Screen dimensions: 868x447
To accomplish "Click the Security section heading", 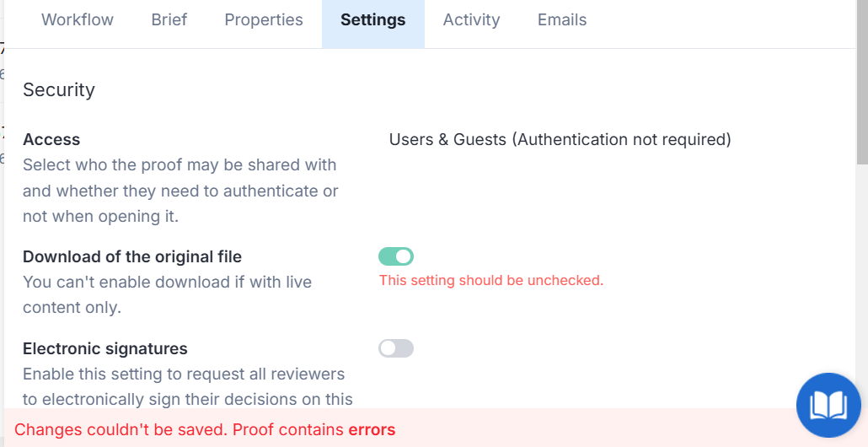I will click(x=59, y=90).
